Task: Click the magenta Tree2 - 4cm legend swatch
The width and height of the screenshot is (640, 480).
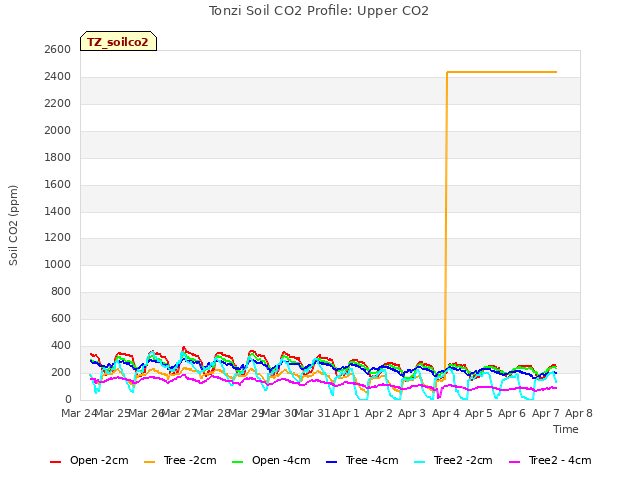Action: click(515, 462)
